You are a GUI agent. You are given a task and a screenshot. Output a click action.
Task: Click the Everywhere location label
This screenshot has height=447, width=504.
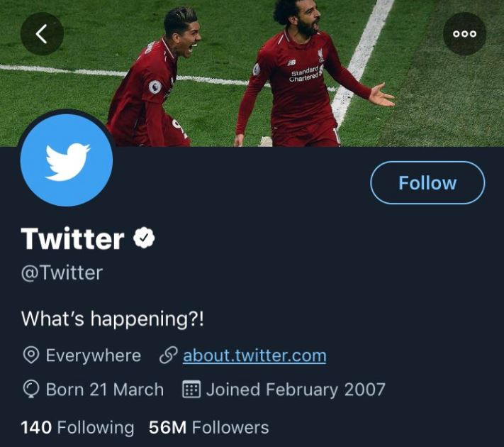pyautogui.click(x=94, y=355)
